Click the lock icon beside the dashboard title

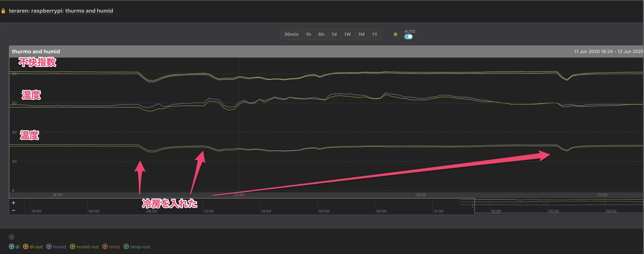3,11
